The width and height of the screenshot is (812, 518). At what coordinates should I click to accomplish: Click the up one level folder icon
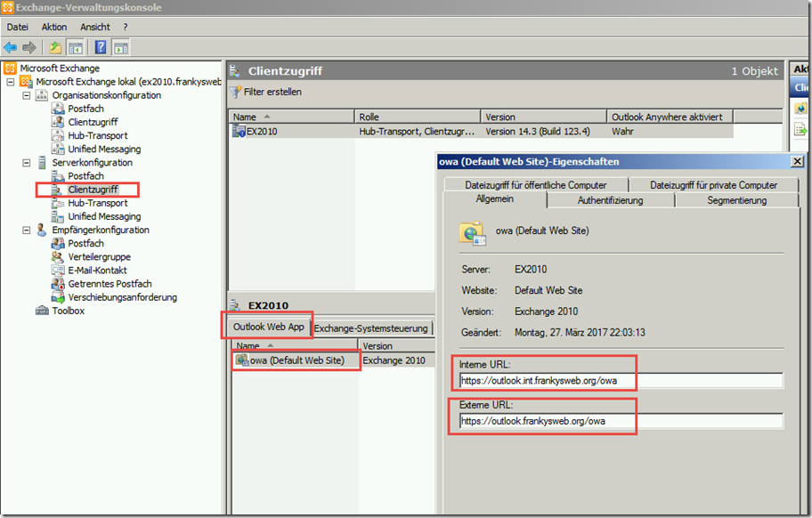(55, 47)
